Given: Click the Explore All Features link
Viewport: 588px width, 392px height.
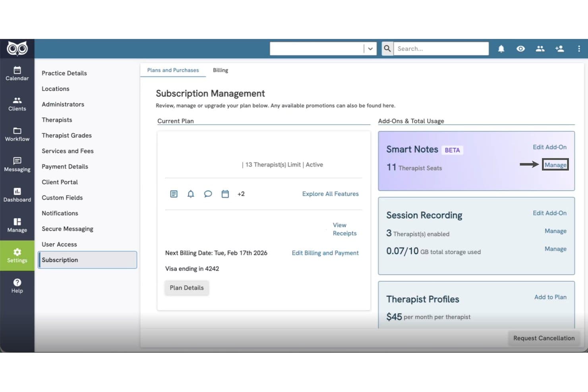Looking at the screenshot, I should pyautogui.click(x=330, y=194).
